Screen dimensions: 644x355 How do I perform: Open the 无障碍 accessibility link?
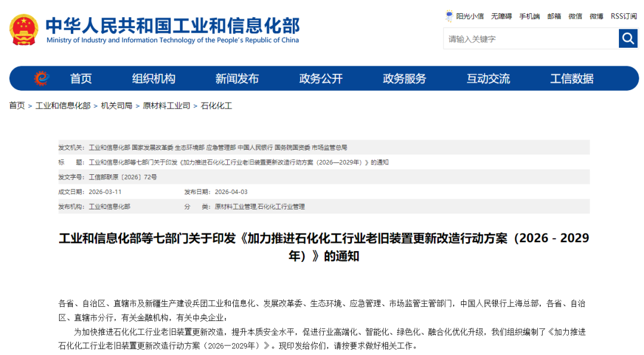(x=501, y=16)
